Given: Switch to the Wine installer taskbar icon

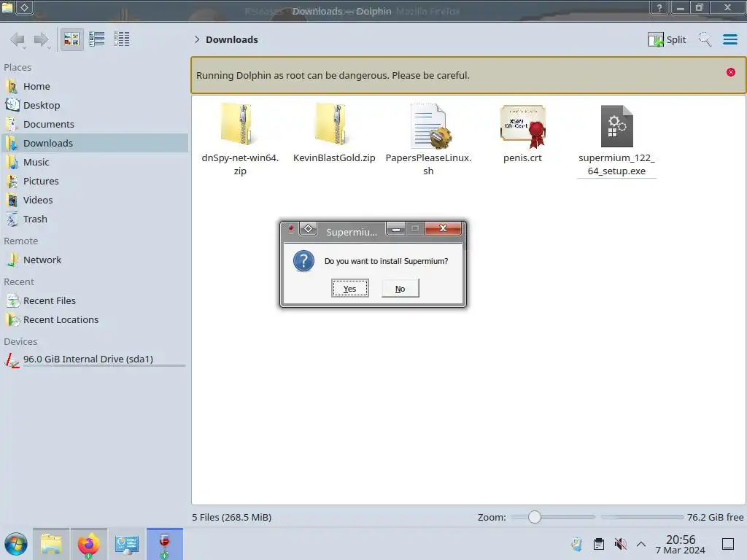Looking at the screenshot, I should (x=164, y=544).
